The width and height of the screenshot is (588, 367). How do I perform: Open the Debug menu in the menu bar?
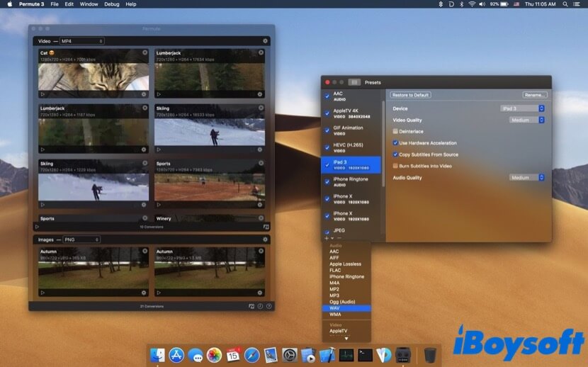[111, 4]
